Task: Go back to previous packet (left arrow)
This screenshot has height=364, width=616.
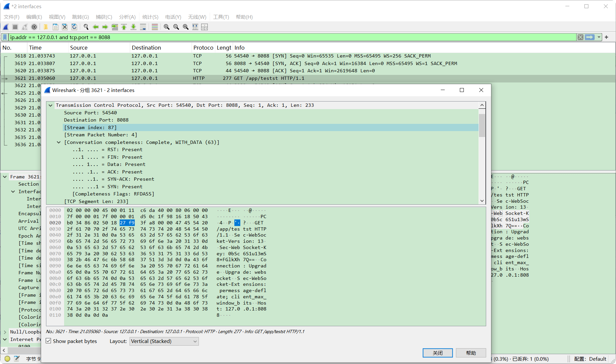Action: tap(96, 27)
